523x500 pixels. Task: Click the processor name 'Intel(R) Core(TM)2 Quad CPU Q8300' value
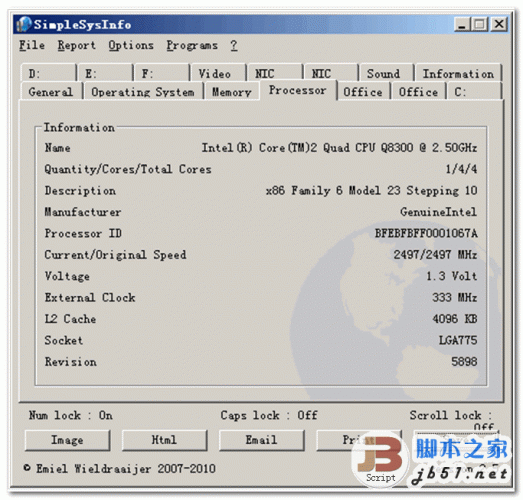coord(339,147)
